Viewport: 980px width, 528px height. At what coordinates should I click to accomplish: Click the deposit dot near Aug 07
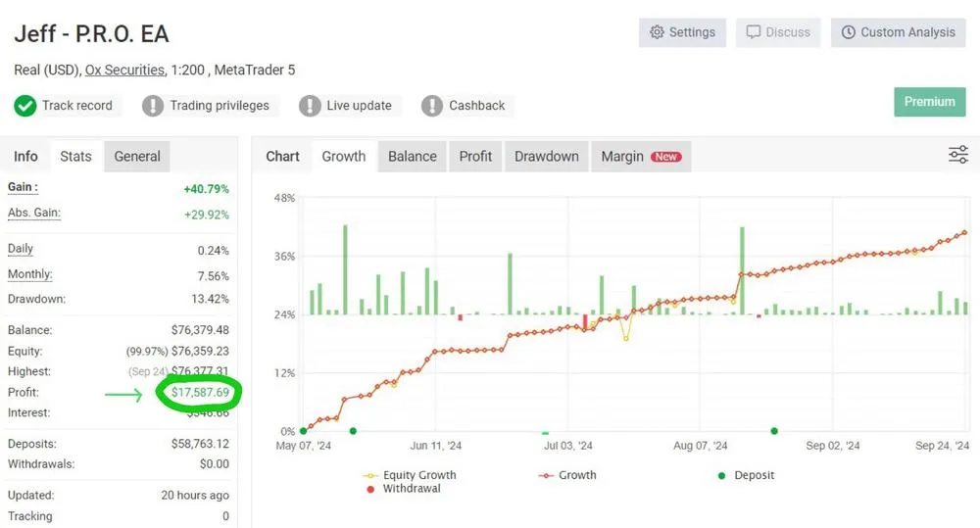[x=774, y=431]
